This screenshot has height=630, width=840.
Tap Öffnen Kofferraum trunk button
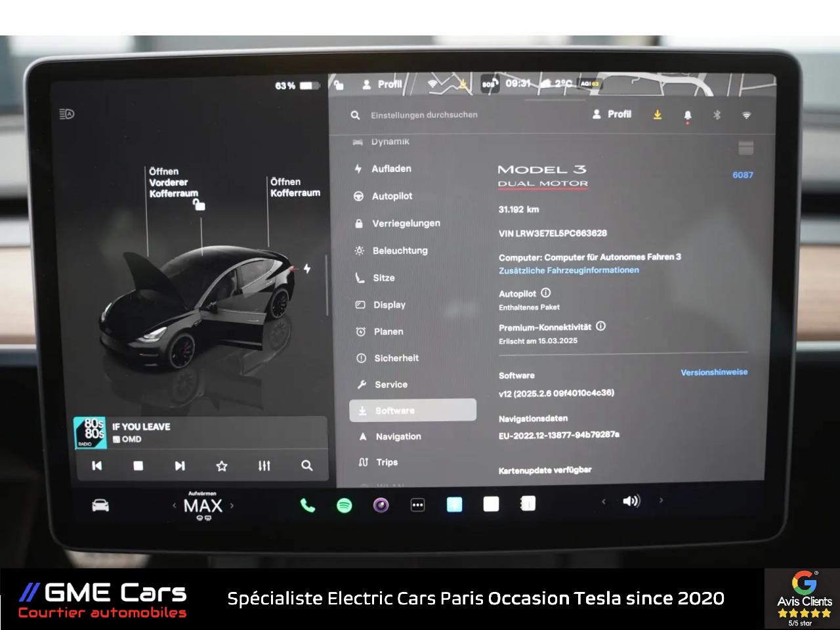coord(295,187)
